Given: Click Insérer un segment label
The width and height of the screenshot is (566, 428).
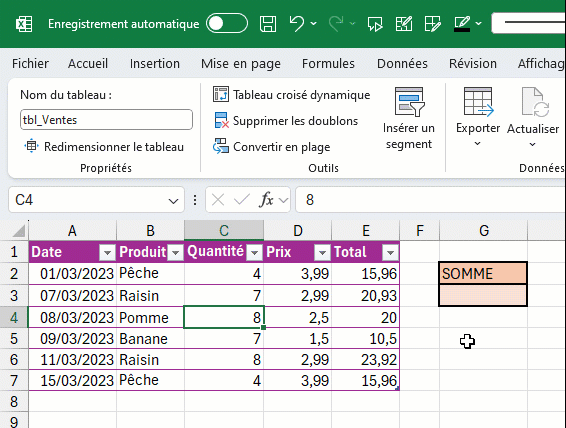Looking at the screenshot, I should click(x=409, y=136).
